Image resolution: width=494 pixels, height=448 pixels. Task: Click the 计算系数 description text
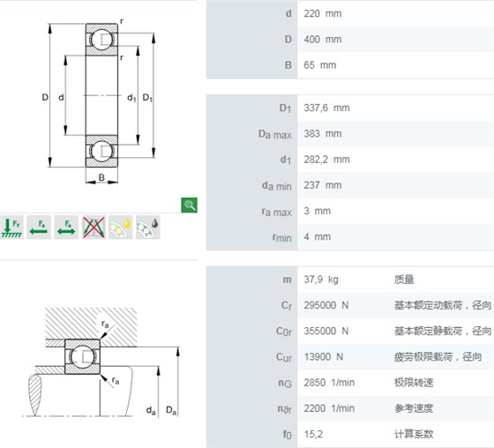(414, 434)
